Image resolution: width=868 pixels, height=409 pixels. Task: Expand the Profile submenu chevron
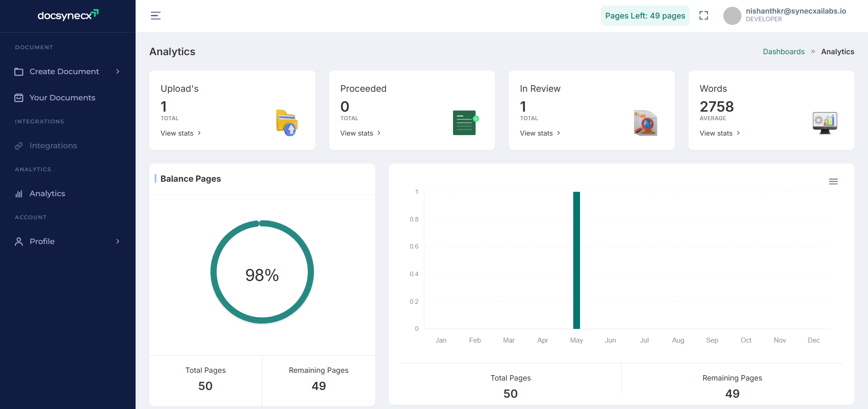pyautogui.click(x=118, y=241)
